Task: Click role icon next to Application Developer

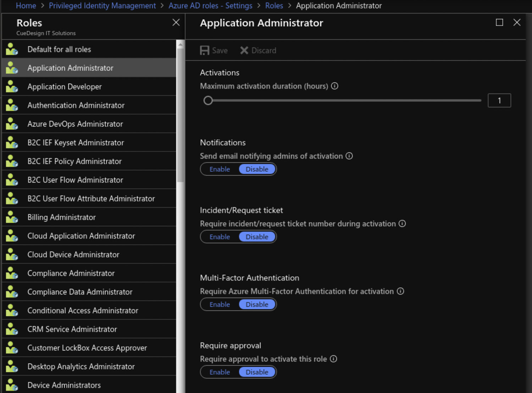Action: click(x=12, y=87)
